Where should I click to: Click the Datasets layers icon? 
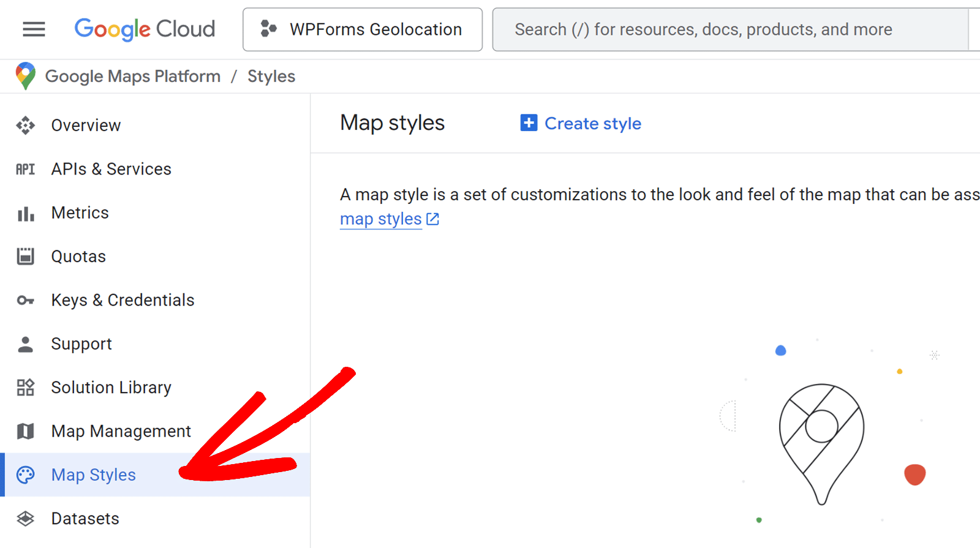(x=25, y=519)
